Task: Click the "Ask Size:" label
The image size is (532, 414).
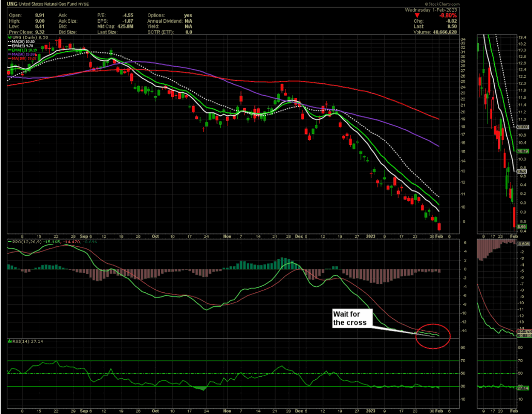Action: 68,21
